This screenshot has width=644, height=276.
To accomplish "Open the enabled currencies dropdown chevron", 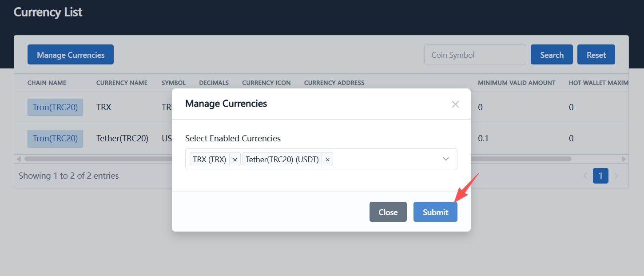I will pyautogui.click(x=445, y=159).
